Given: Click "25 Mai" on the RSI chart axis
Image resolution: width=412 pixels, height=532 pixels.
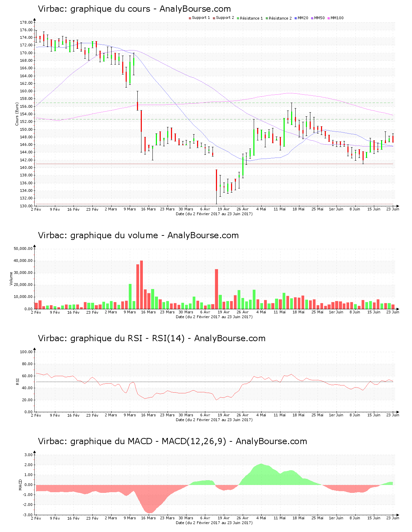Looking at the screenshot, I should [x=318, y=415].
